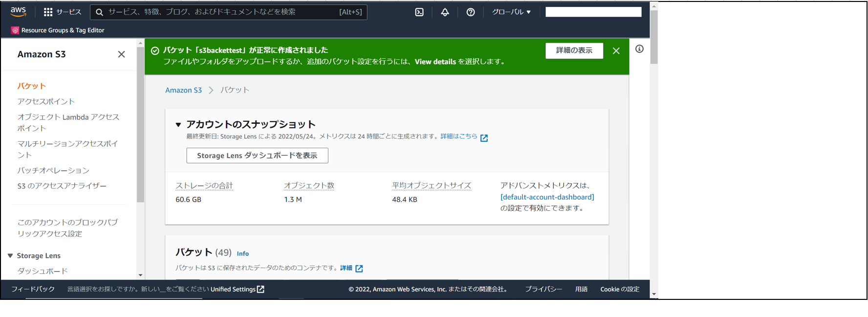Click オブジェクト数 metric label
The width and height of the screenshot is (868, 317).
[x=309, y=185]
